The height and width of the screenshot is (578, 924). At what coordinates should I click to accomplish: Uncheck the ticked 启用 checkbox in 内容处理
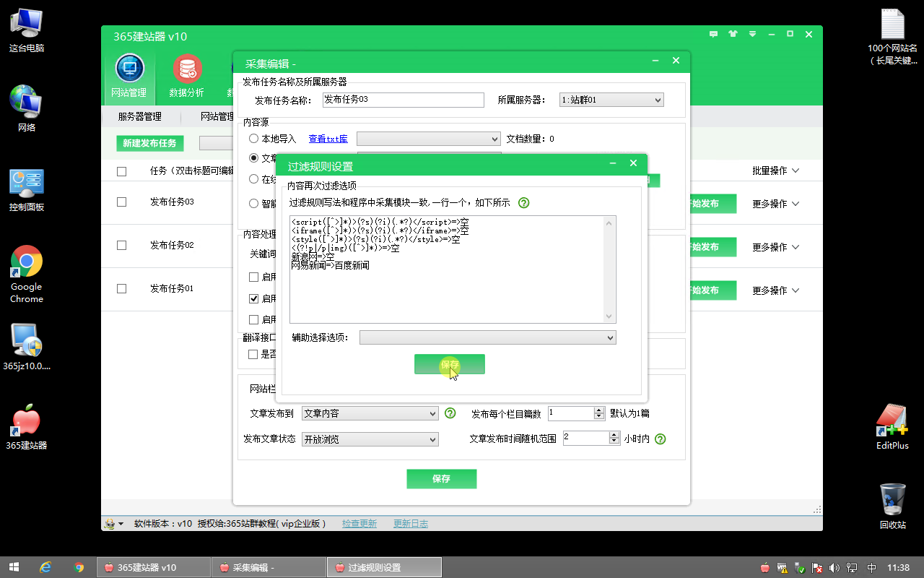point(253,298)
